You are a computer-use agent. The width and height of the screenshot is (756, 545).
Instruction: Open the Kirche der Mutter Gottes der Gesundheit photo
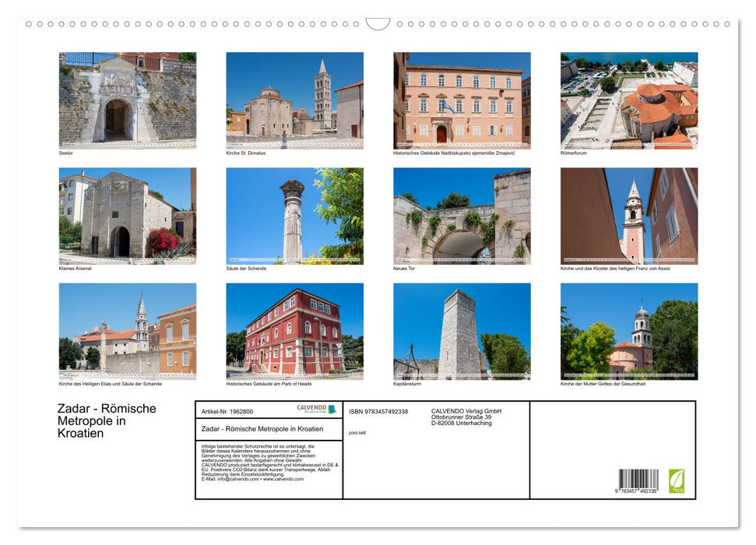629,331
